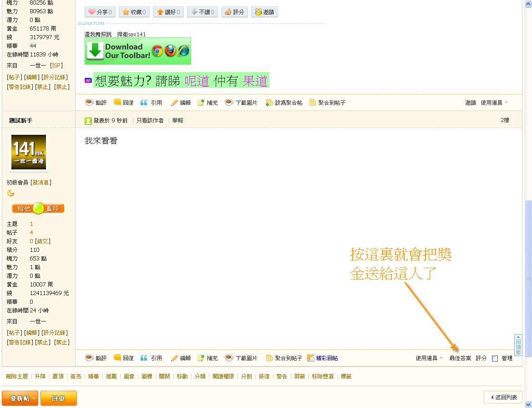This screenshot has height=408, width=532.
Task: Select 閱讀權限 in the moderation bar
Action: (x=223, y=377)
